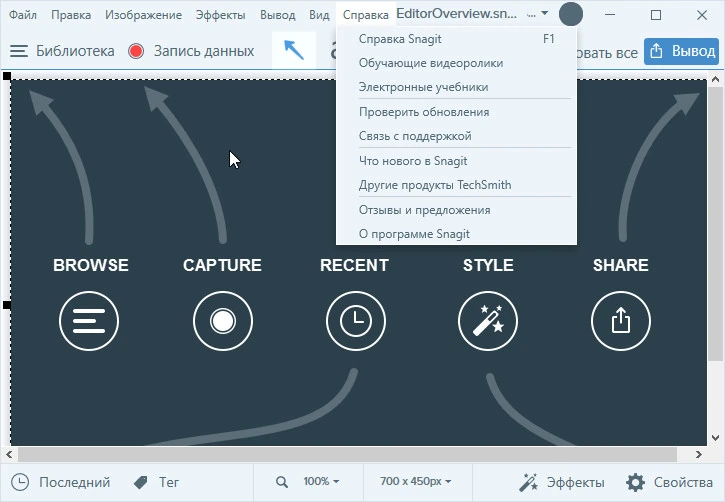
Task: Click the top-left canvas selection handle
Action: click(x=7, y=76)
